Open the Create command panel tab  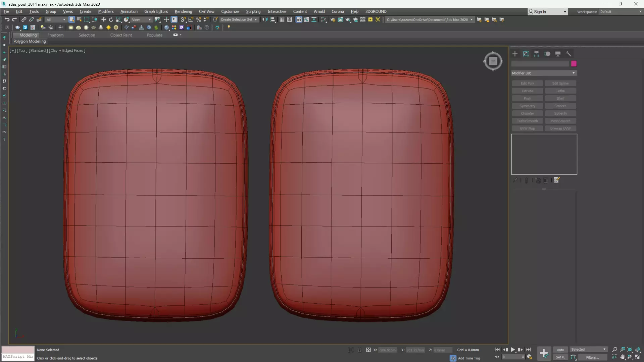pyautogui.click(x=515, y=54)
